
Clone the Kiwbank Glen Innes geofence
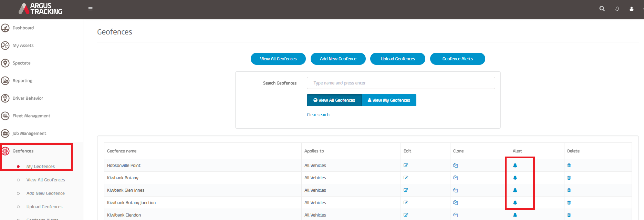pos(456,190)
